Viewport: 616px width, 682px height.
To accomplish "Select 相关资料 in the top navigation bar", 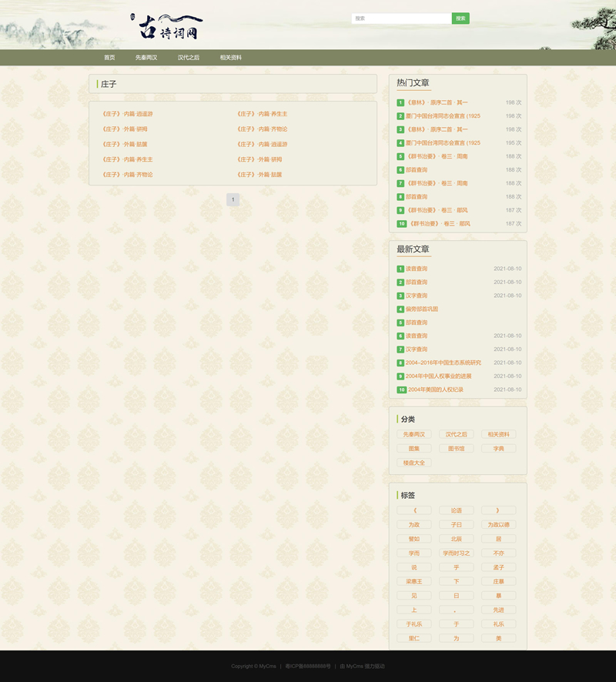I will (x=231, y=58).
